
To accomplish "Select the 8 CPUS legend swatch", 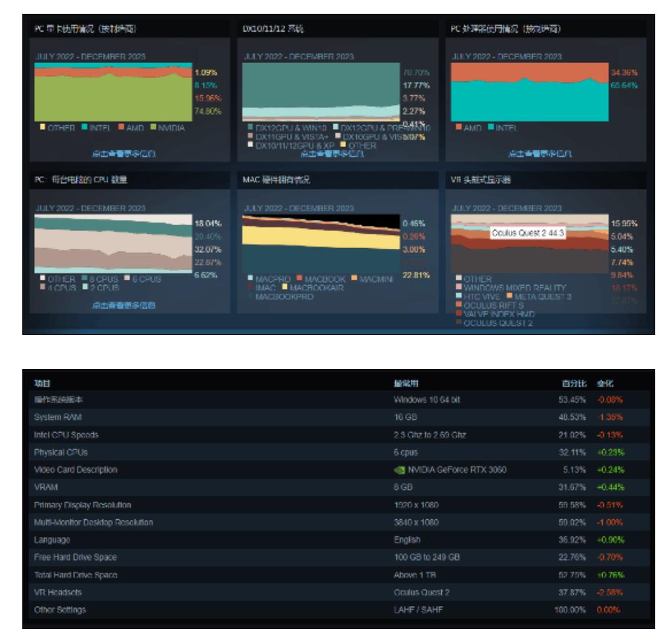I will (x=85, y=278).
